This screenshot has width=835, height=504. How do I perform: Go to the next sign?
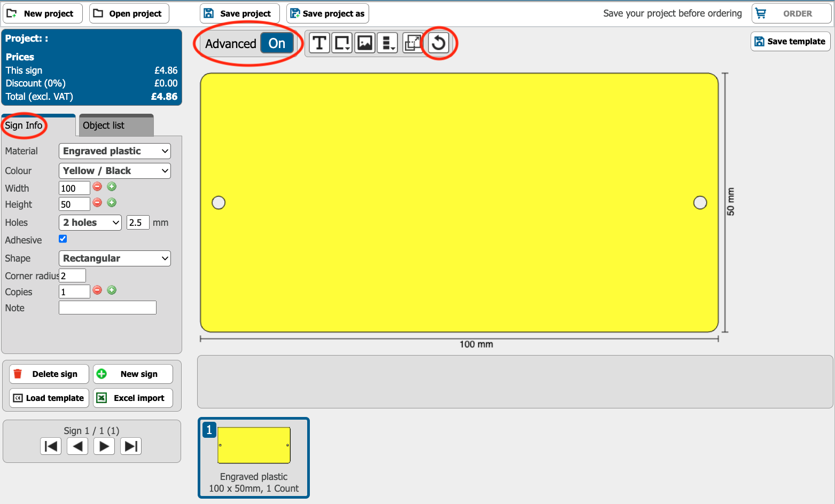click(x=104, y=446)
